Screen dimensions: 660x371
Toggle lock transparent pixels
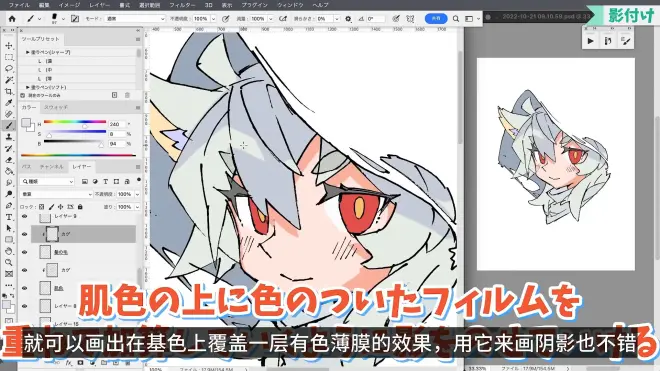41,207
